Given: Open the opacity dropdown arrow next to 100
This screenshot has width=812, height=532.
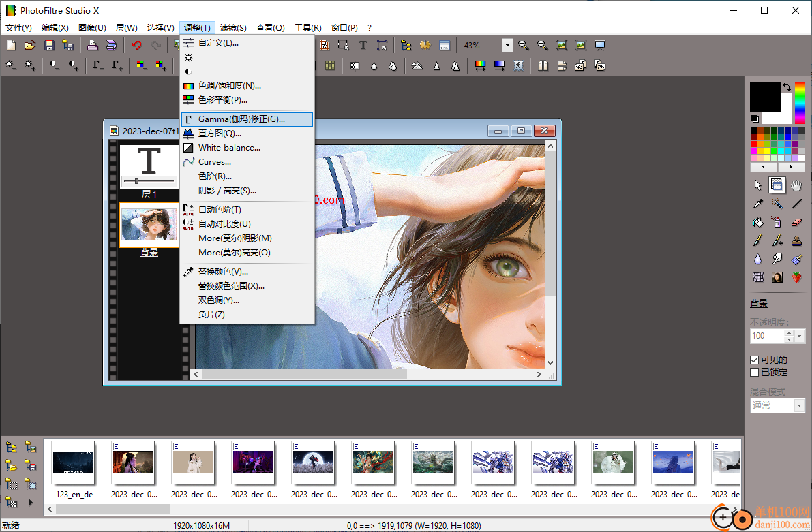Looking at the screenshot, I should 800,336.
